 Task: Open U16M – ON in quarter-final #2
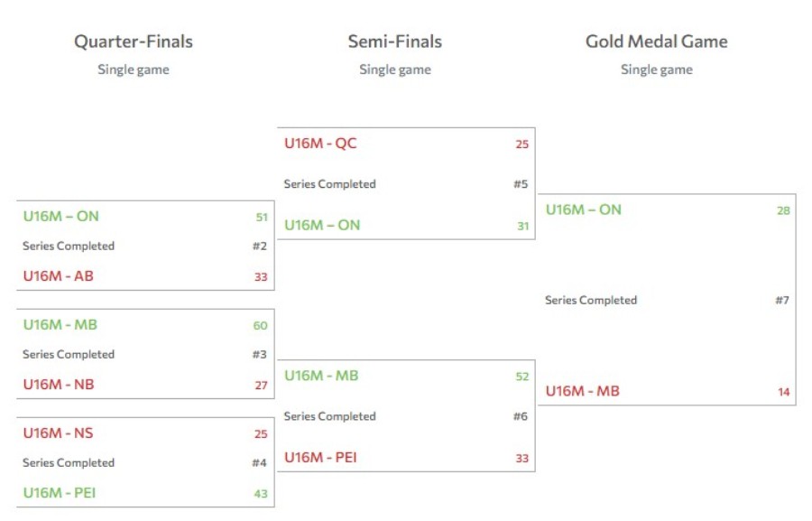tap(60, 216)
